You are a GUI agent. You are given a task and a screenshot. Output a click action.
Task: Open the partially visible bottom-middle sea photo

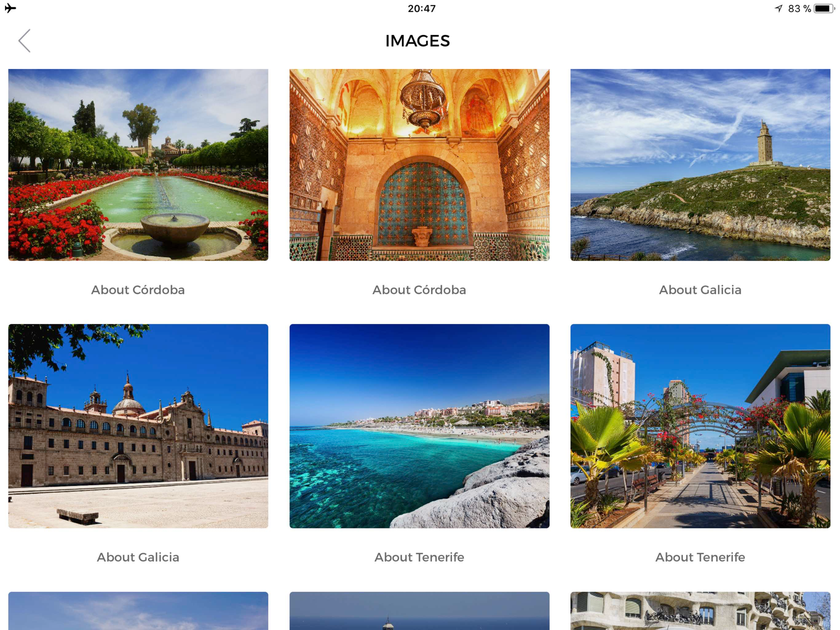click(419, 611)
